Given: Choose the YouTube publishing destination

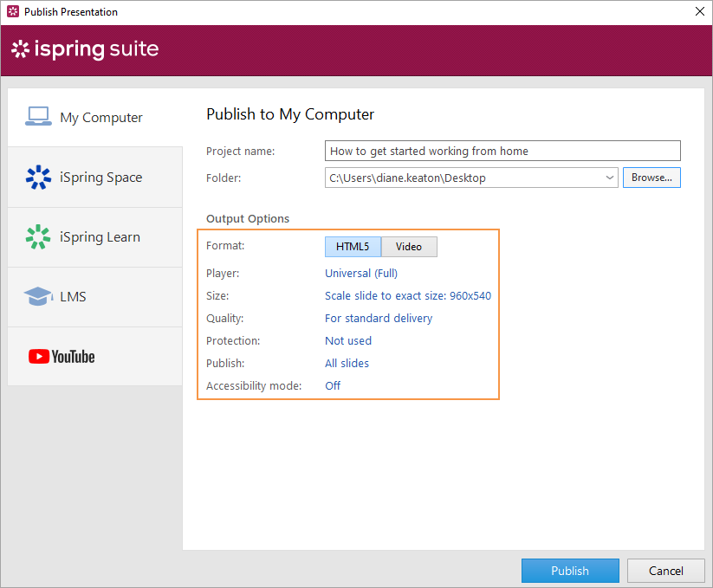Looking at the screenshot, I should point(95,356).
